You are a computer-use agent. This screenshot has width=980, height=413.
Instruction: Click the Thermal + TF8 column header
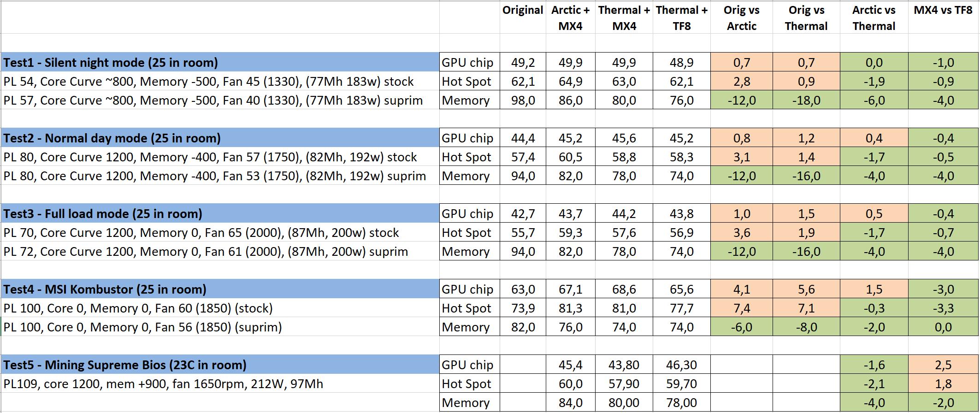(x=682, y=18)
